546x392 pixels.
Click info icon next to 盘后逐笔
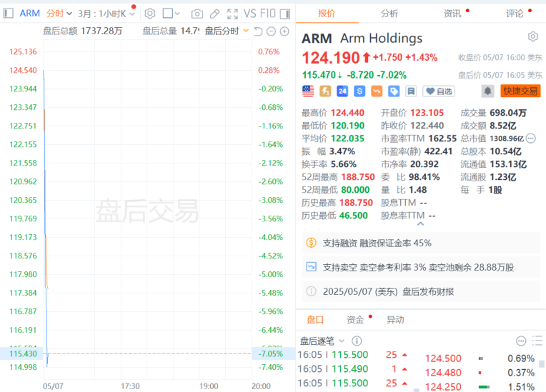point(357,341)
